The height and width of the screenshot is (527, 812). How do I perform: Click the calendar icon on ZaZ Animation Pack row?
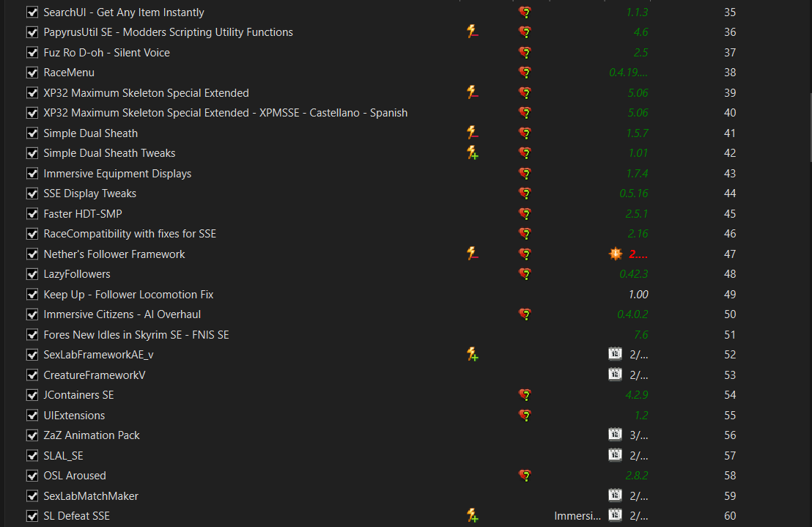(x=615, y=435)
